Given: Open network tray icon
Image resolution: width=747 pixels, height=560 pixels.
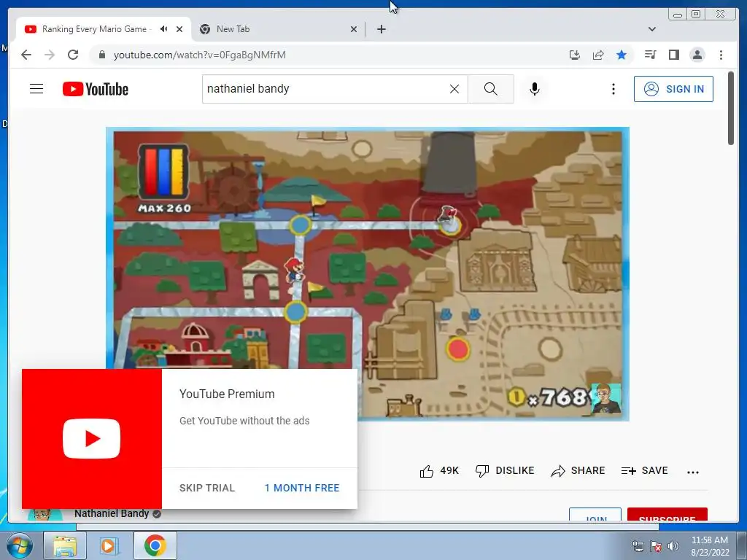Looking at the screenshot, I should (638, 546).
